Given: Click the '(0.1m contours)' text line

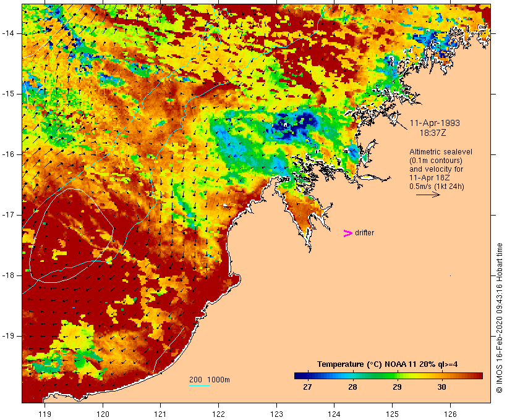Looking at the screenshot, I should point(435,161).
